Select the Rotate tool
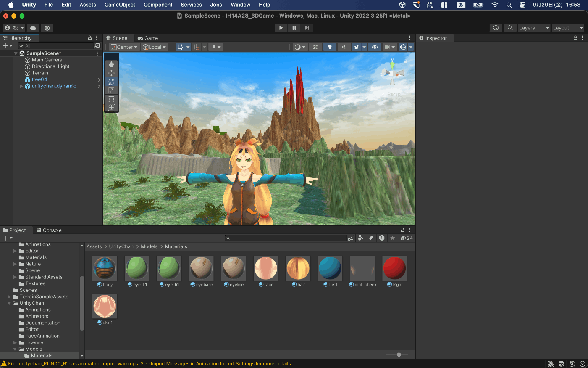This screenshot has width=588, height=368. coord(111,82)
